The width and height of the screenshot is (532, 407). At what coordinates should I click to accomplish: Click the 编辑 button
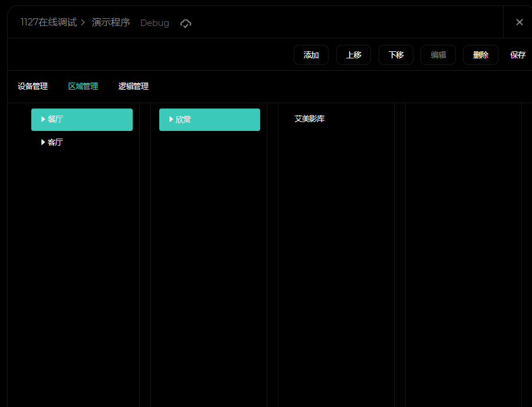point(438,55)
